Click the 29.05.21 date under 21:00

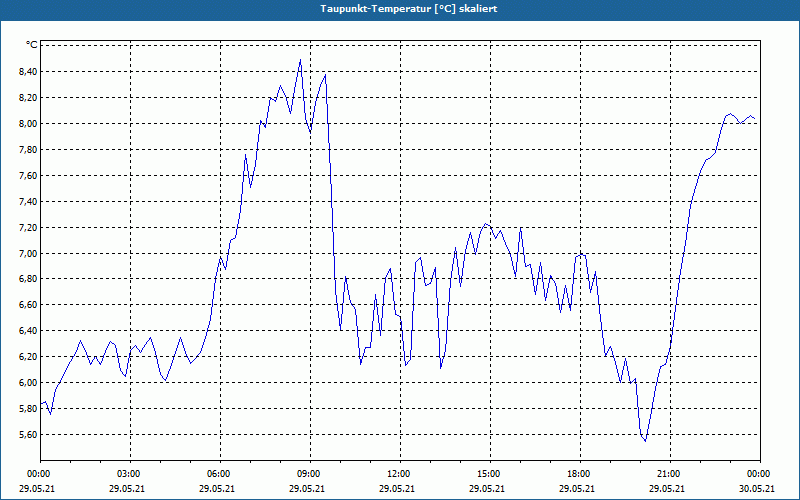pos(667,488)
